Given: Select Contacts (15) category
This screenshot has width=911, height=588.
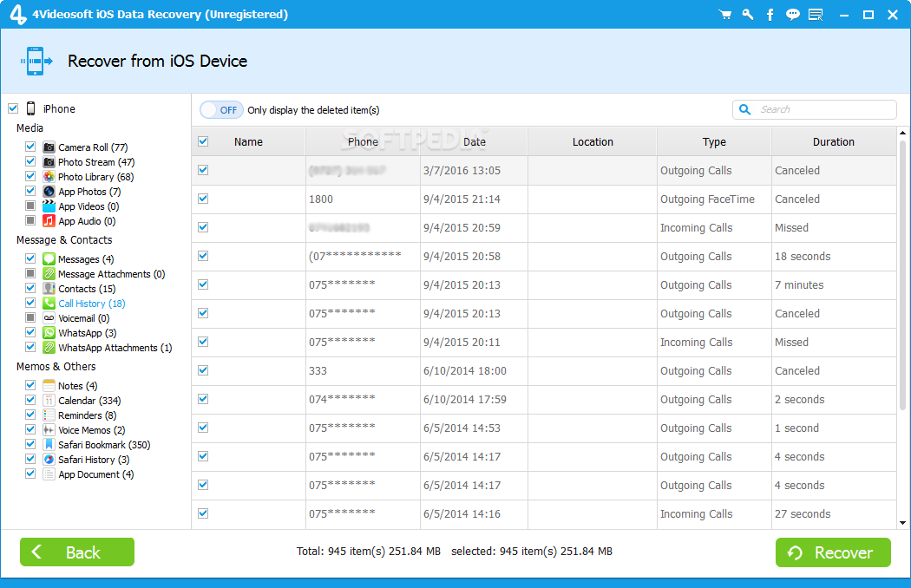Looking at the screenshot, I should [87, 289].
